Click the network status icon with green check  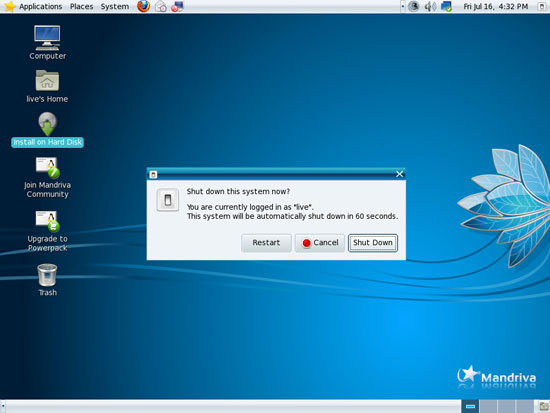[x=446, y=6]
